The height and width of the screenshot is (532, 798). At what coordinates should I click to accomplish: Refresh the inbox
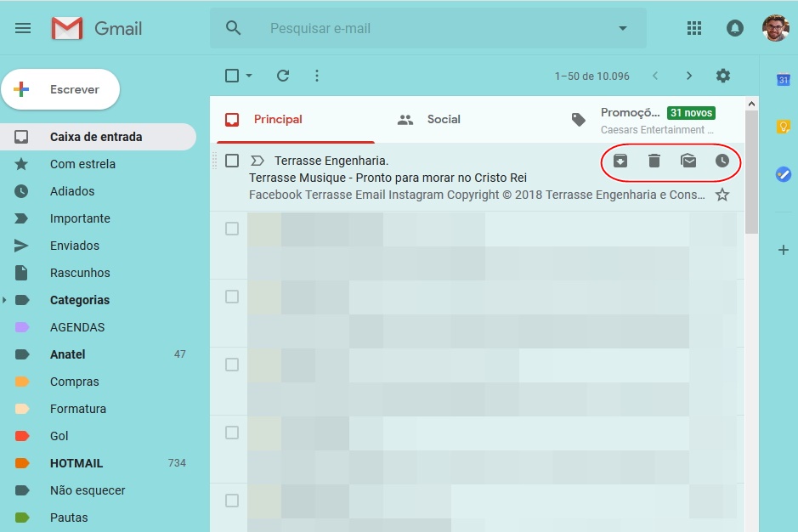coord(283,76)
